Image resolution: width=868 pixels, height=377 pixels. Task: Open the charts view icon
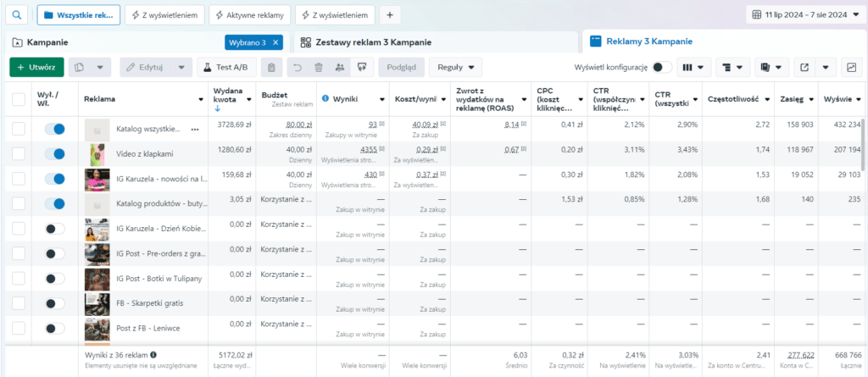point(851,67)
